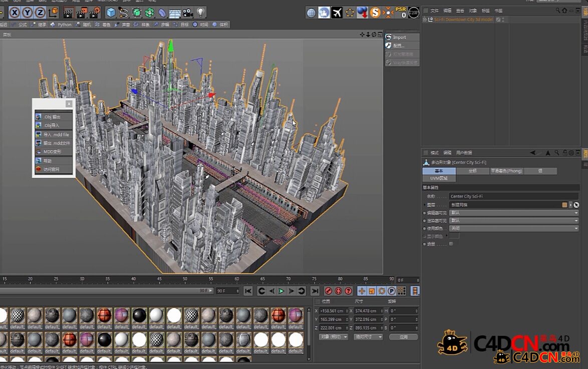Viewport: 588px width, 369px height.
Task: Open the wrench configure button below Import
Action: coord(402,46)
